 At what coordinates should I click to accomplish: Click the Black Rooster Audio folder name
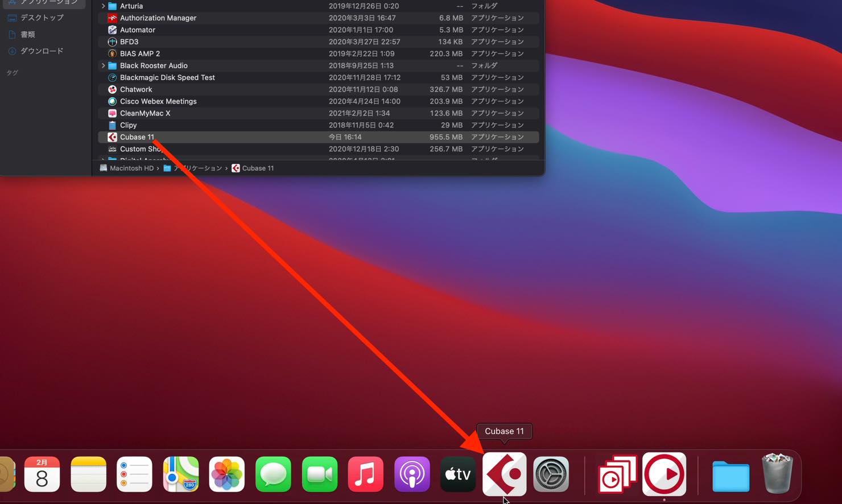pyautogui.click(x=154, y=65)
